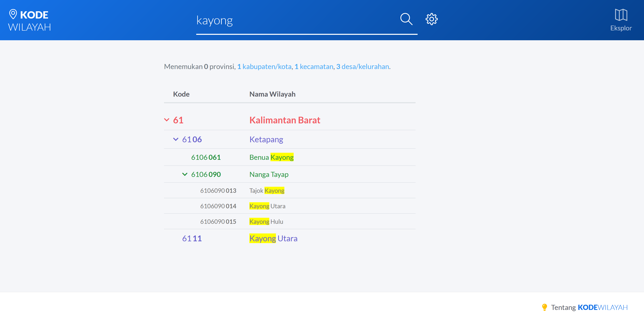Select Benua Kayong district name
This screenshot has width=644, height=322.
[271, 157]
